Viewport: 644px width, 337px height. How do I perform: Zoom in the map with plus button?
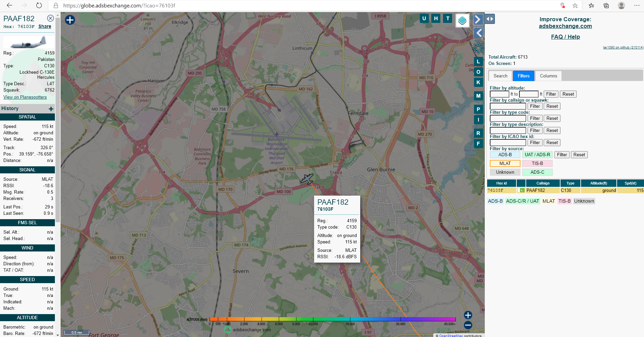pos(468,315)
